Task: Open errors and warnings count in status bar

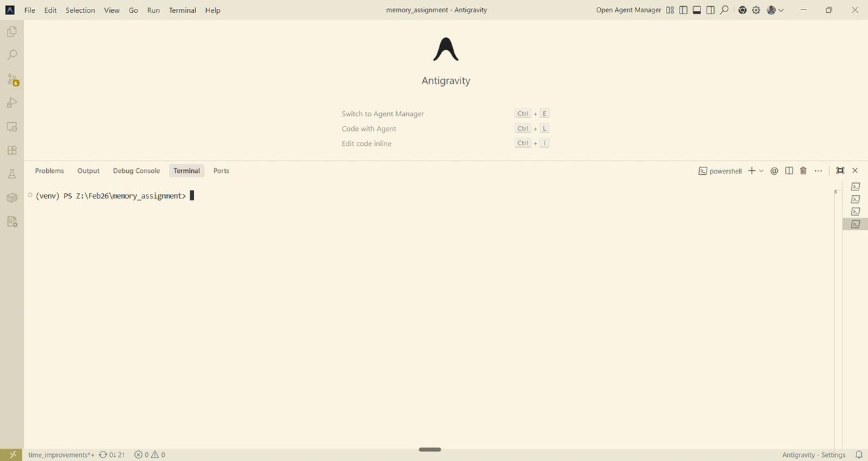Action: click(x=149, y=455)
